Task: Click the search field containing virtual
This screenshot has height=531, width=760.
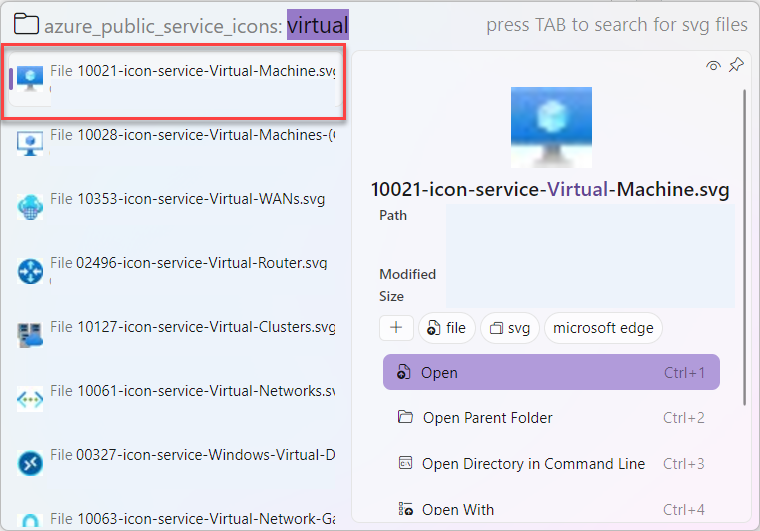Action: pos(317,25)
